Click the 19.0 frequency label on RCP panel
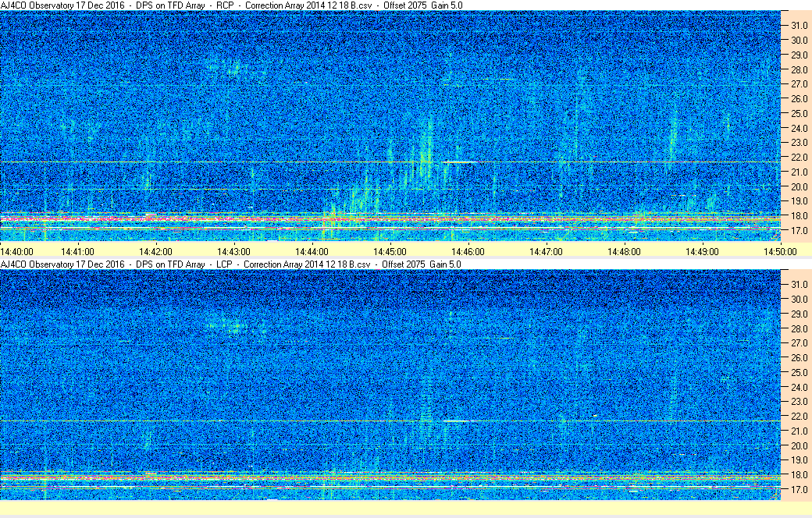The image size is (812, 518). click(799, 200)
